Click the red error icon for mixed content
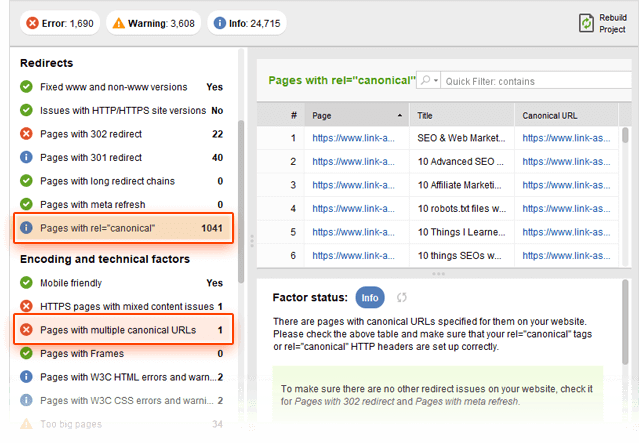This screenshot has height=443, width=639. click(x=26, y=306)
